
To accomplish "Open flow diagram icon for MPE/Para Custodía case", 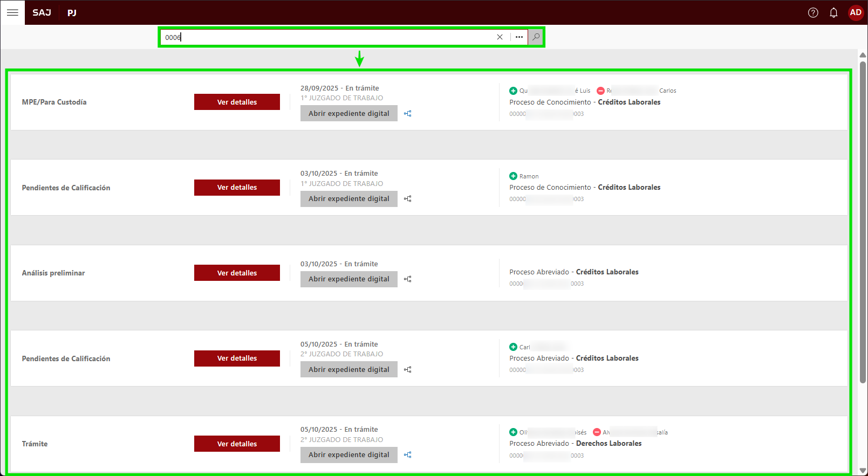I will 408,114.
